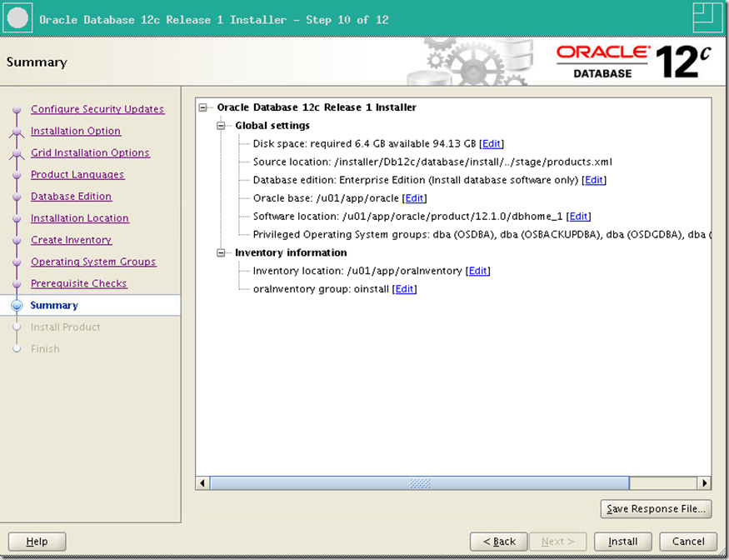Viewport: 729px width, 560px height.
Task: Edit the oraInventory group
Action: click(404, 289)
